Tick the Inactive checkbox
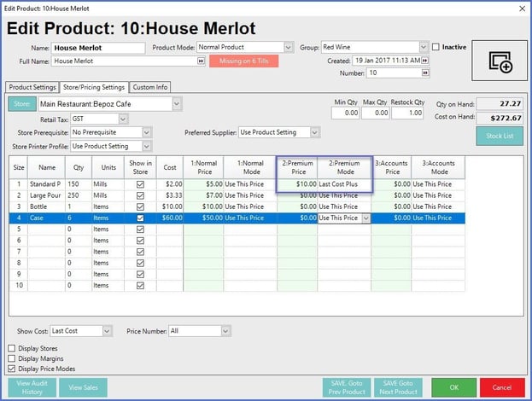 (436, 47)
